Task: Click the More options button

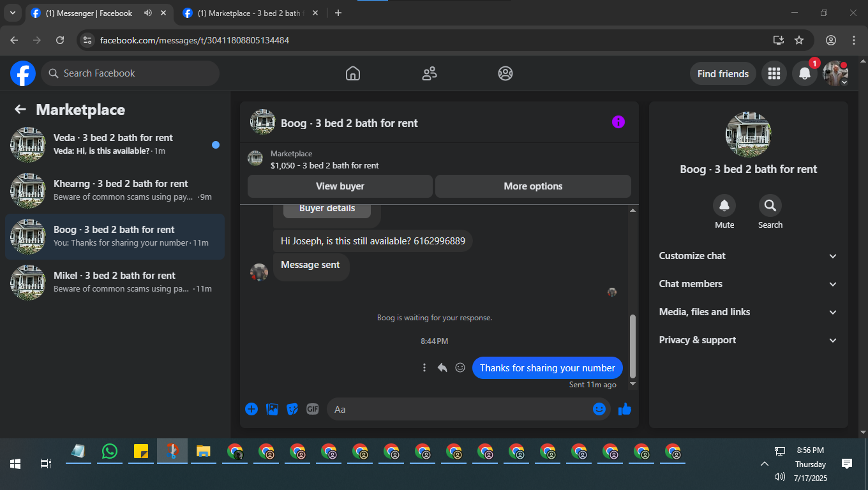Action: [533, 186]
